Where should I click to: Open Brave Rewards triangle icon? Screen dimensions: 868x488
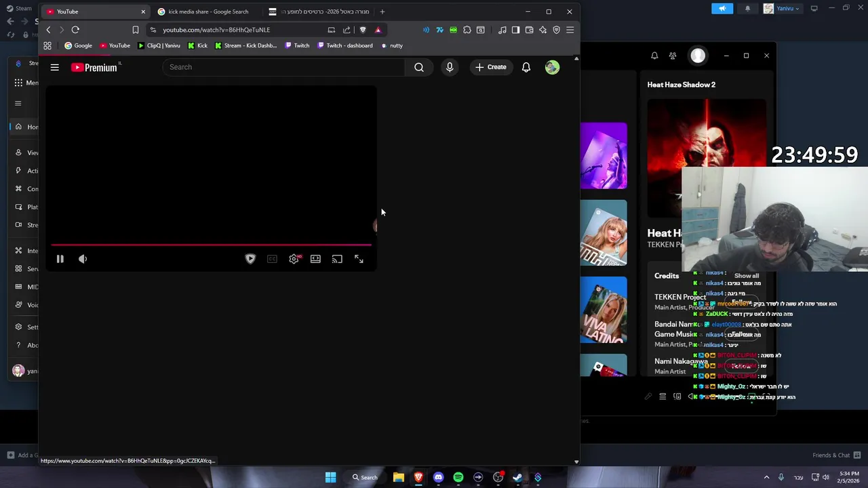click(x=378, y=30)
